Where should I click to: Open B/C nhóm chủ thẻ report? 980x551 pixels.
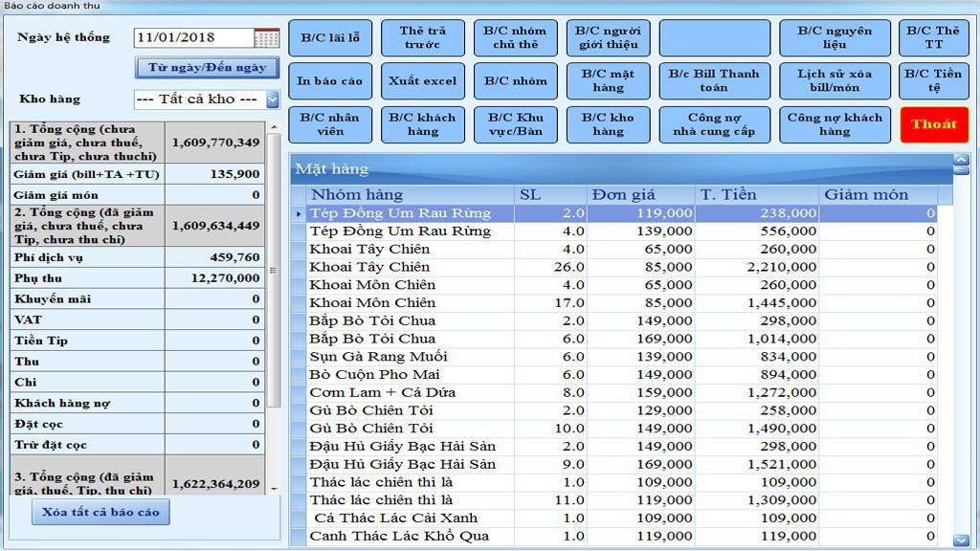[515, 38]
